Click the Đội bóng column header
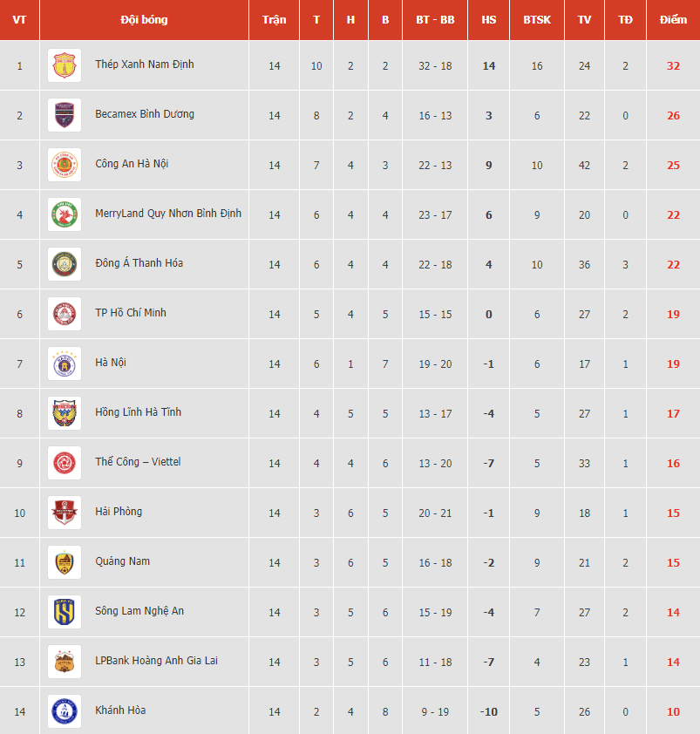 pos(144,20)
